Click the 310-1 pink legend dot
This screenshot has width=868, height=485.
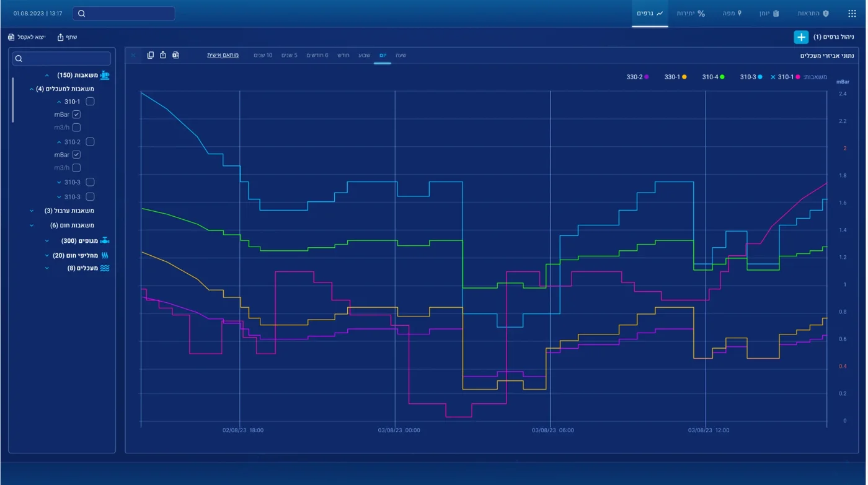pyautogui.click(x=798, y=77)
